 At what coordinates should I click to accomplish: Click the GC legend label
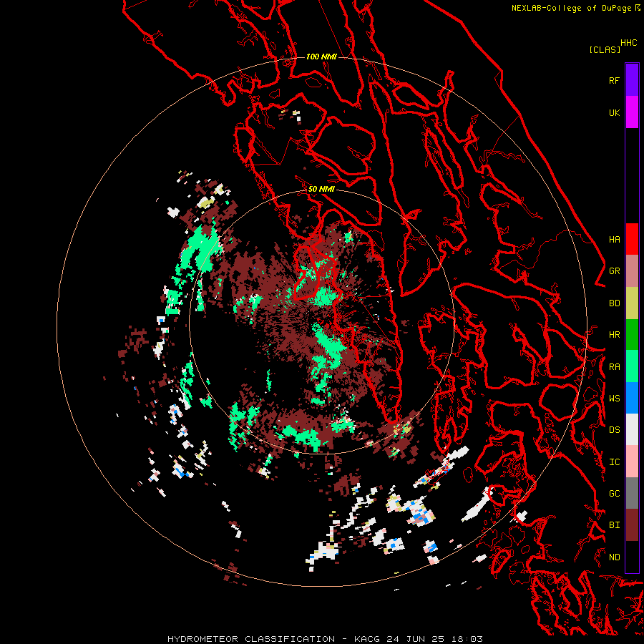pyautogui.click(x=614, y=493)
